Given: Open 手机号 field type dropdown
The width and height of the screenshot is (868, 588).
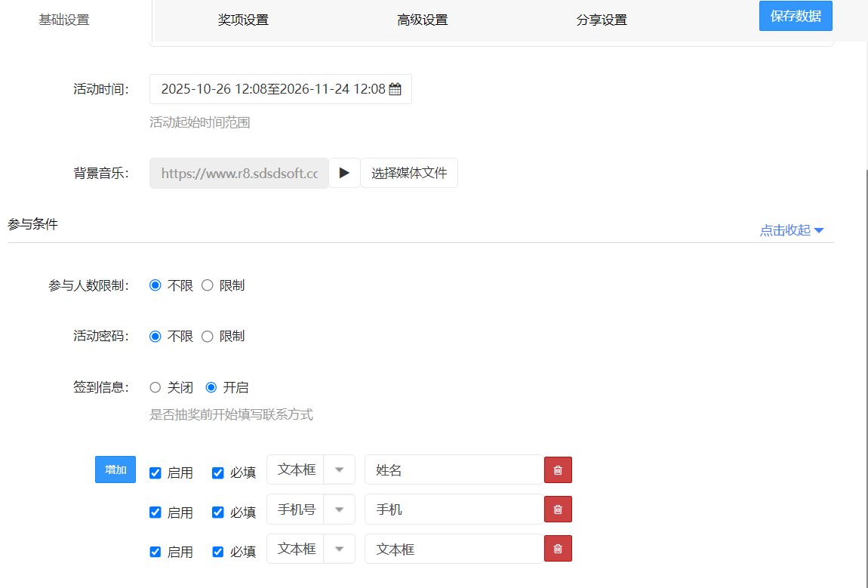Looking at the screenshot, I should [x=310, y=509].
